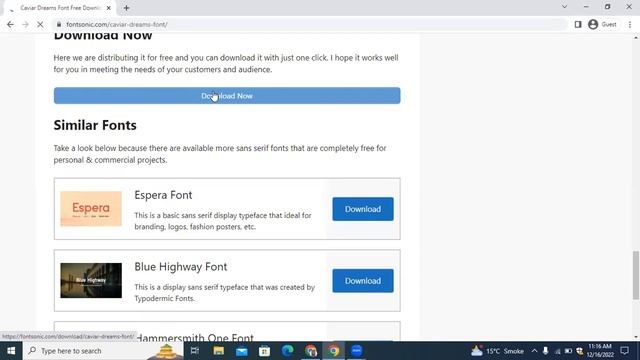Open File Explorer from the taskbar
The height and width of the screenshot is (360, 640).
[218, 351]
